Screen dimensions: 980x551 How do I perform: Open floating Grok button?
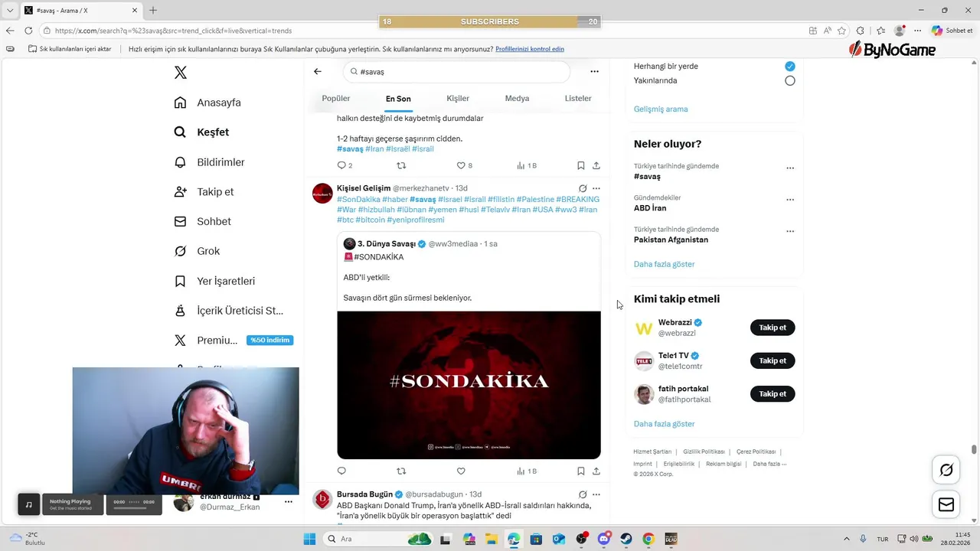pyautogui.click(x=946, y=470)
